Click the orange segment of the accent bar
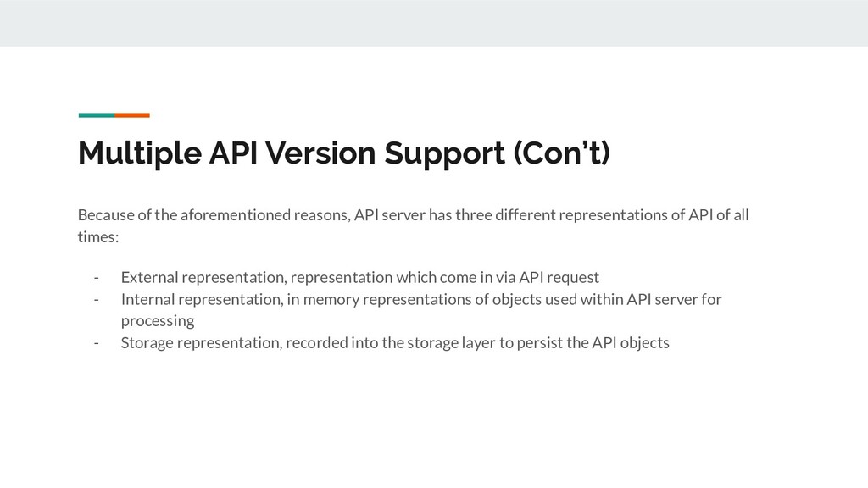 pyautogui.click(x=132, y=115)
